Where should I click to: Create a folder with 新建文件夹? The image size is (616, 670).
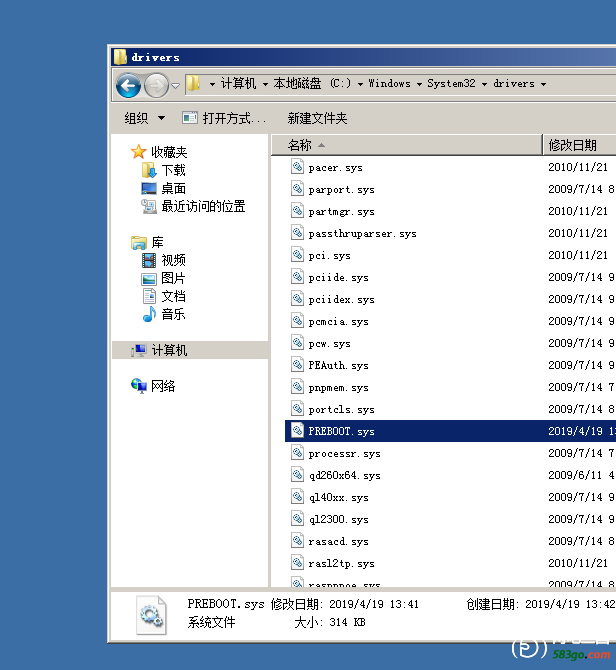tap(317, 118)
